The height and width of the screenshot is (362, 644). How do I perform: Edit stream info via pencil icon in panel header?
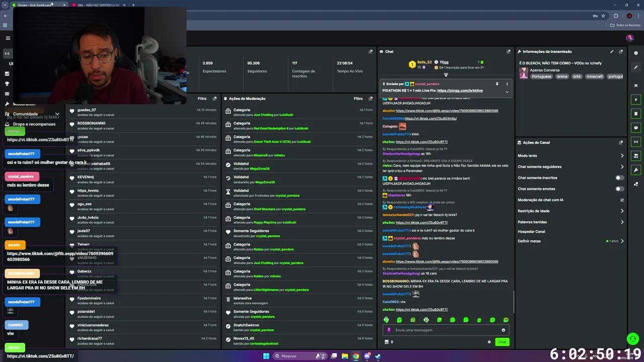[x=612, y=51]
